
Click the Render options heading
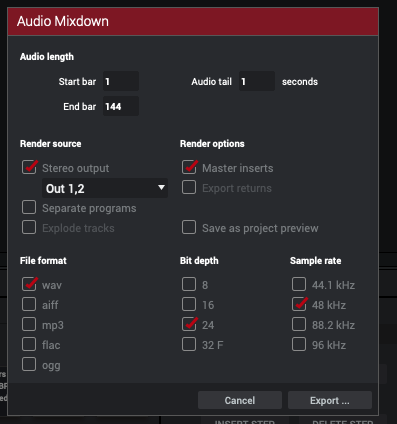[x=212, y=144]
